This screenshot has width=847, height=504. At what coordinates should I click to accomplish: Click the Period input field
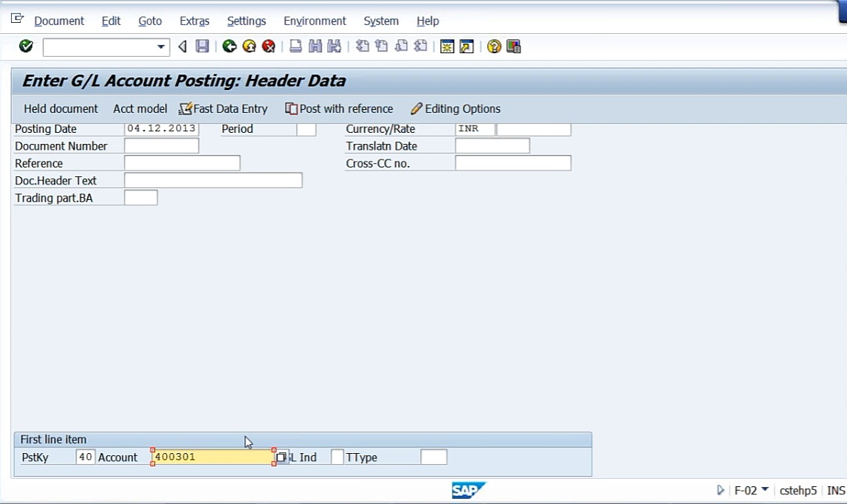coord(306,129)
